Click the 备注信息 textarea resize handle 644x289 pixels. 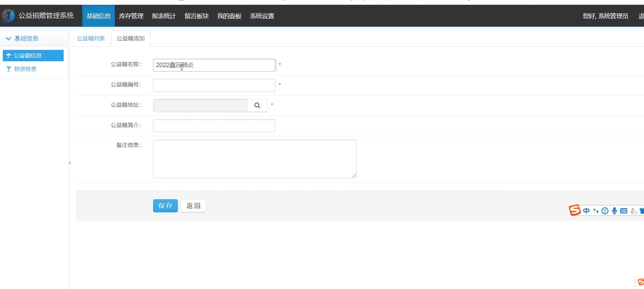[354, 175]
